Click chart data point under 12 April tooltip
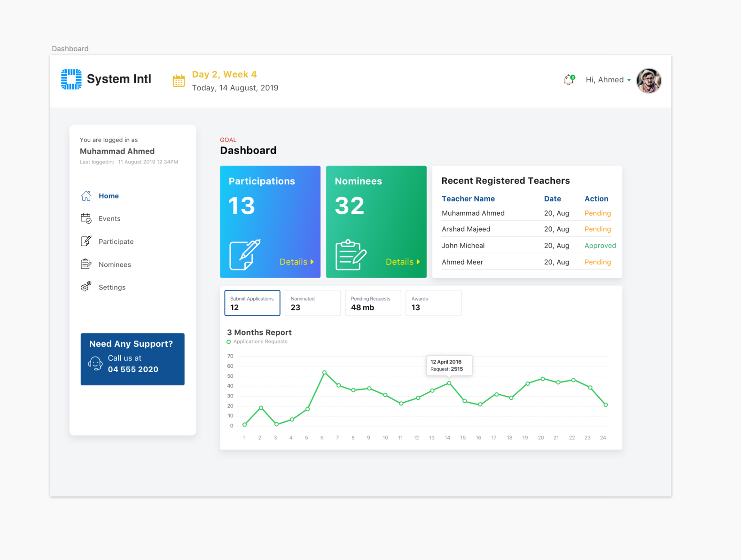741x560 pixels. pyautogui.click(x=449, y=383)
